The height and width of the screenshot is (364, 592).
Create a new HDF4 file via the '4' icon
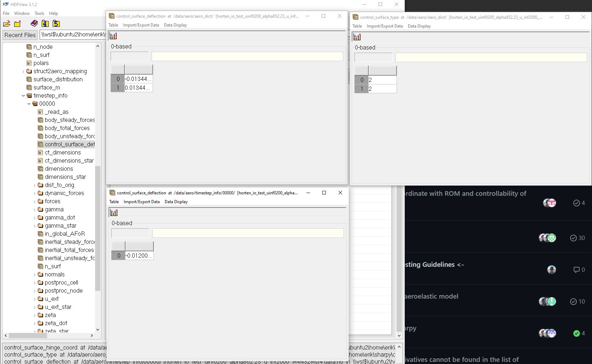45,23
